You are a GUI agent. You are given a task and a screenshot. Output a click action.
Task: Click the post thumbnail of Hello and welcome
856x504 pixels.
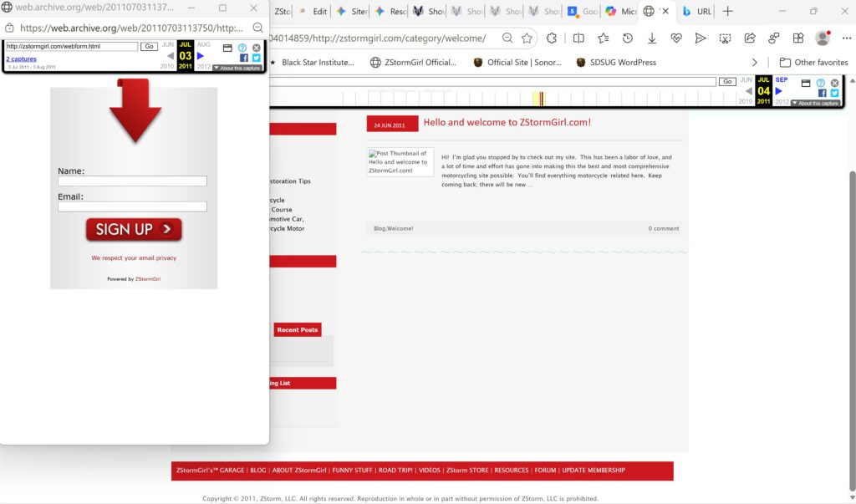click(400, 161)
